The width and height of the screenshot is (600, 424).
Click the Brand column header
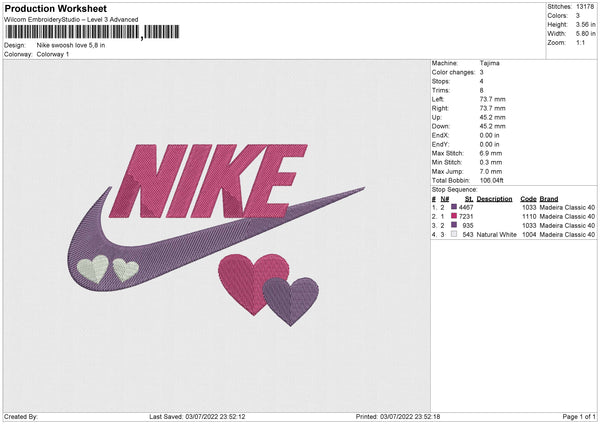tap(549, 199)
